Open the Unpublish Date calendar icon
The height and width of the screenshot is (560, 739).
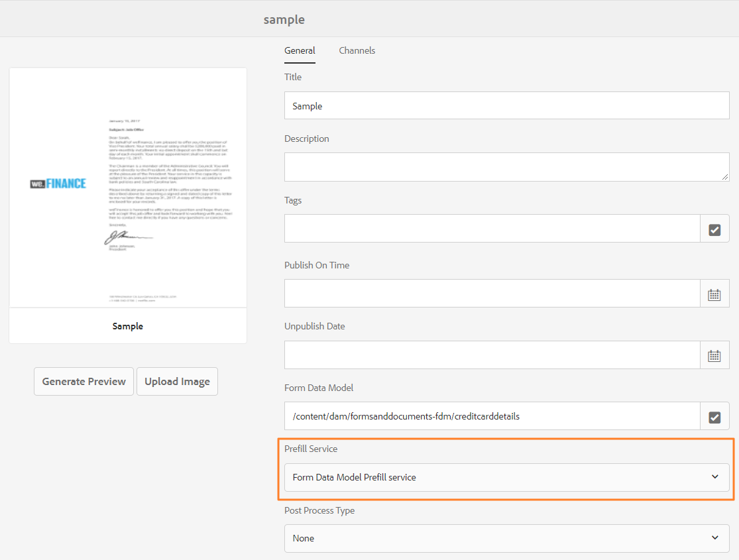tap(714, 355)
